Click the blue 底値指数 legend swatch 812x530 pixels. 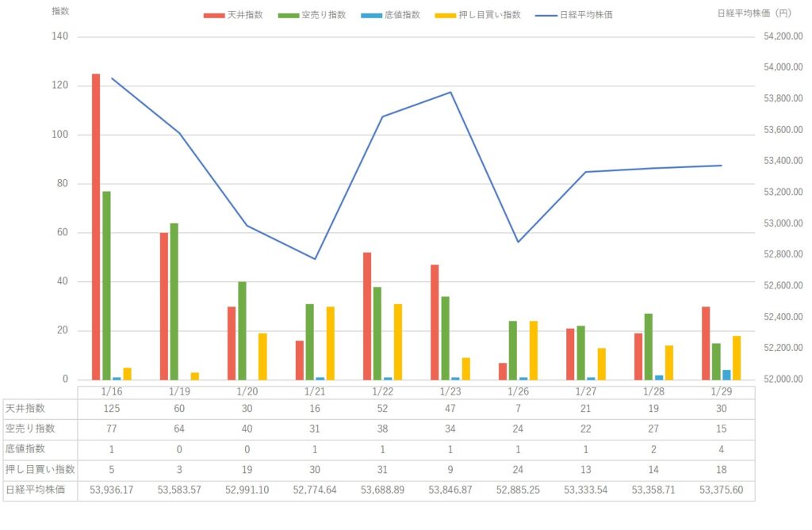click(x=369, y=15)
